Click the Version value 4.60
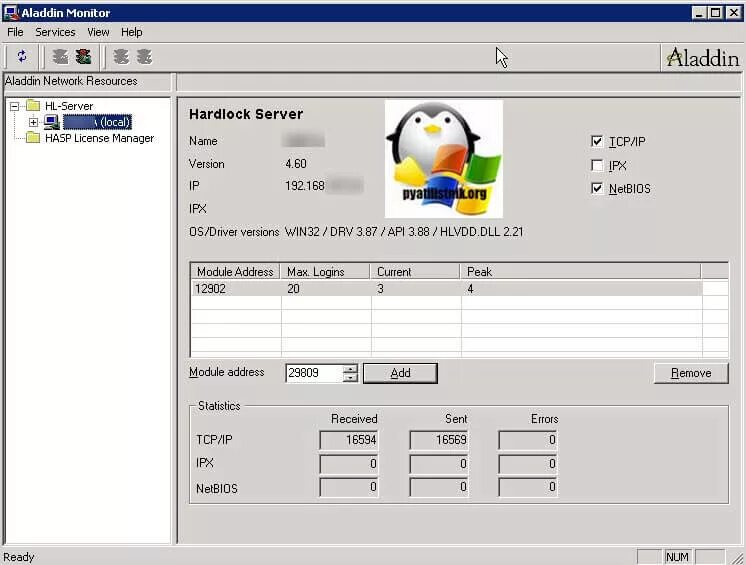The image size is (746, 565). [x=295, y=164]
